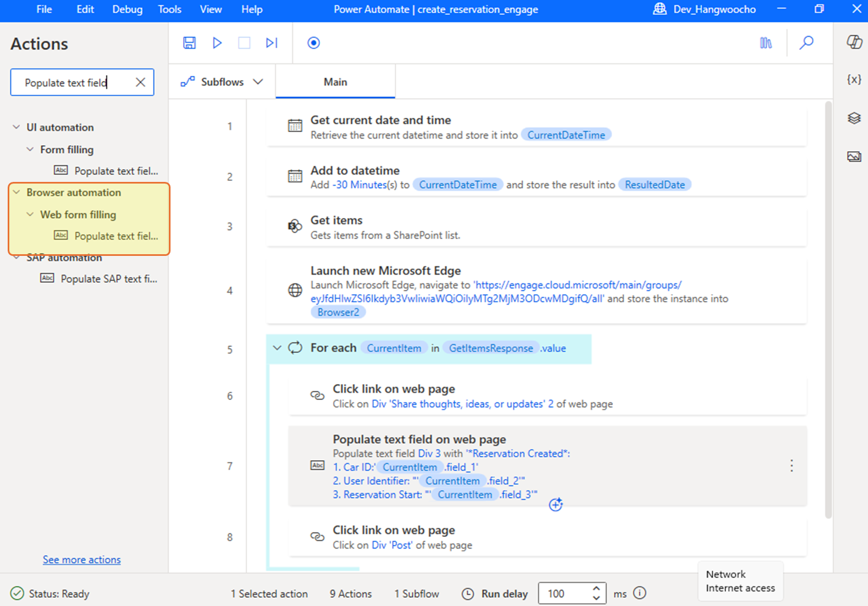Screen dimensions: 868x606
Task: Click the Run delay value field
Action: coord(565,593)
